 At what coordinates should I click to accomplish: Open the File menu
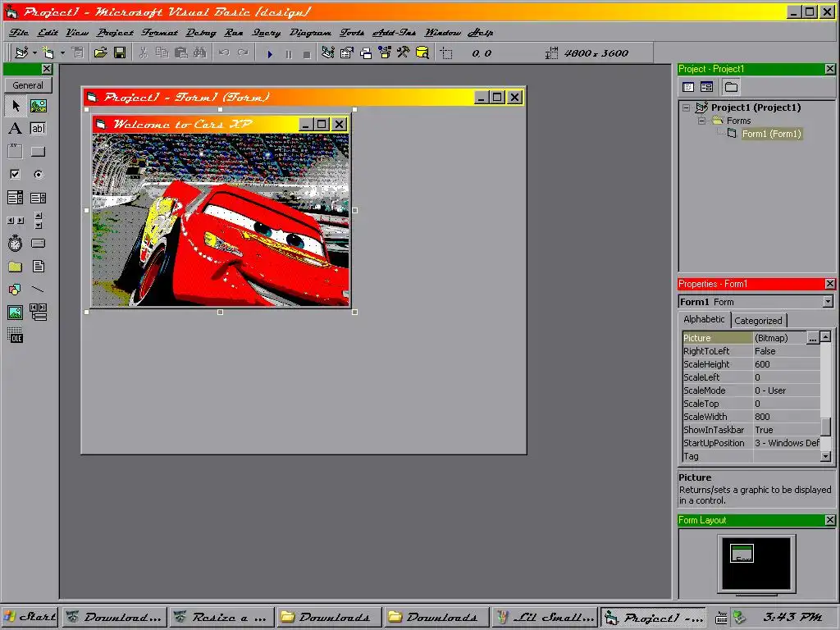[19, 33]
